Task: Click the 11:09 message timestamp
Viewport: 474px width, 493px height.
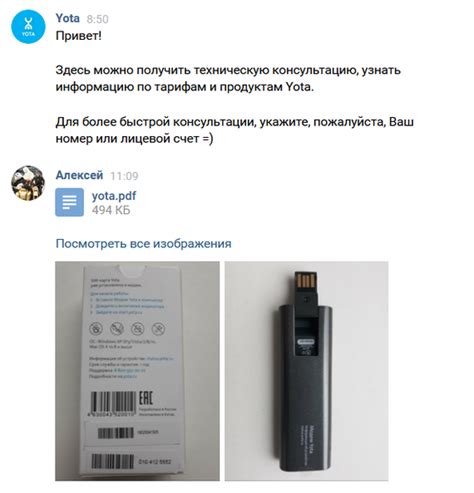Action: tap(124, 176)
